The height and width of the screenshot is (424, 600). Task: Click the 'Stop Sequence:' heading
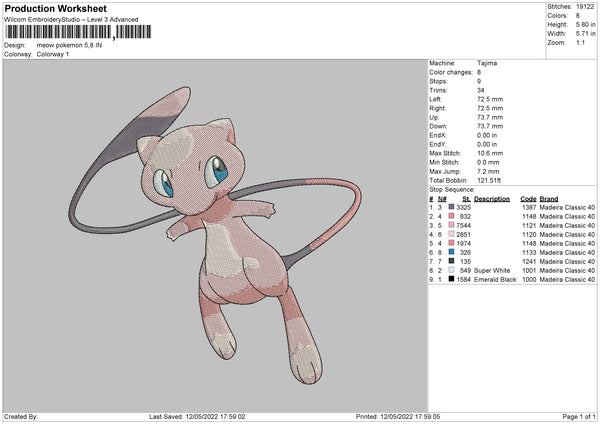coord(452,189)
